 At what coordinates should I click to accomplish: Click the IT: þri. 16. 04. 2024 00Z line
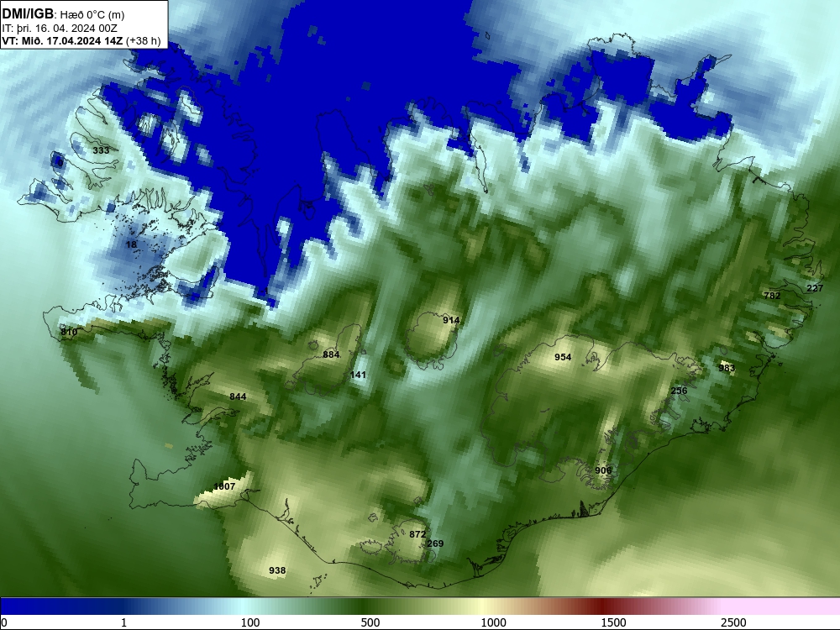click(x=60, y=29)
